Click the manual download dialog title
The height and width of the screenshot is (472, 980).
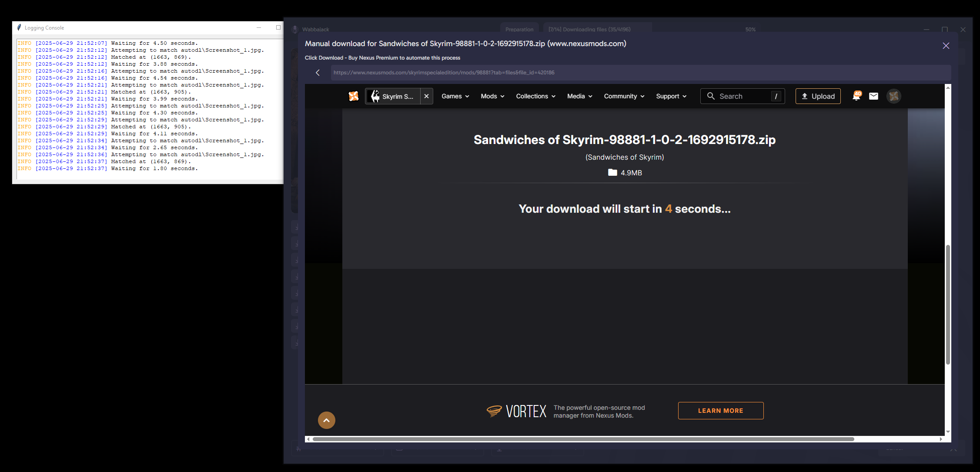(x=465, y=44)
